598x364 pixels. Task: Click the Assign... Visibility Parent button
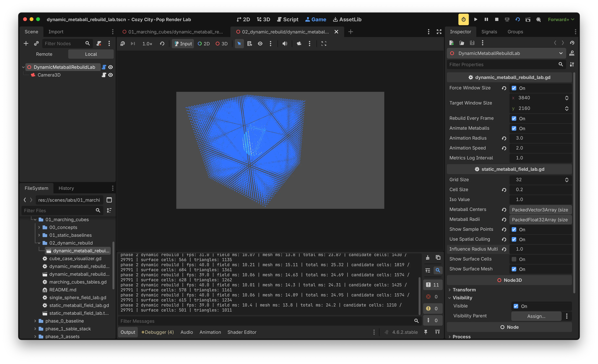[536, 316]
